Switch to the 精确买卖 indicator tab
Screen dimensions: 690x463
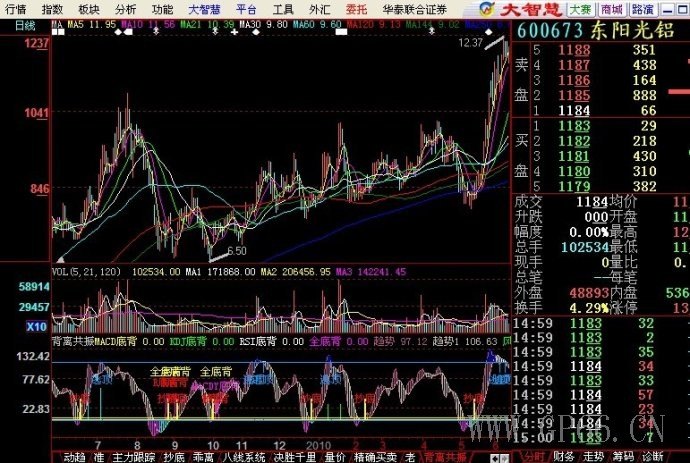click(371, 456)
